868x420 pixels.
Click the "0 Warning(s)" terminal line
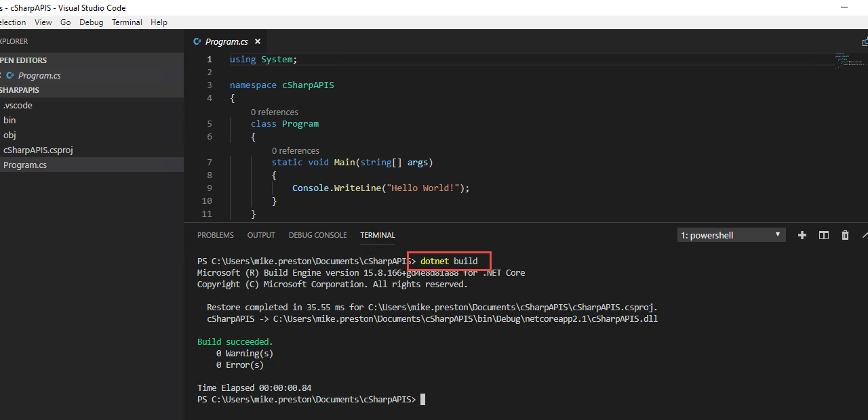point(245,354)
